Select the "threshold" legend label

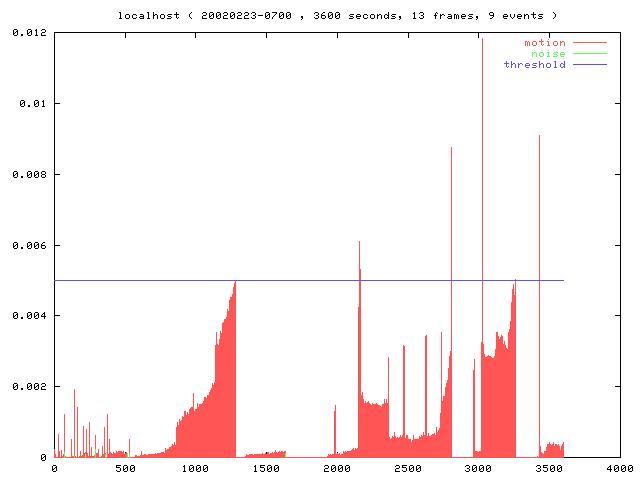[535, 65]
